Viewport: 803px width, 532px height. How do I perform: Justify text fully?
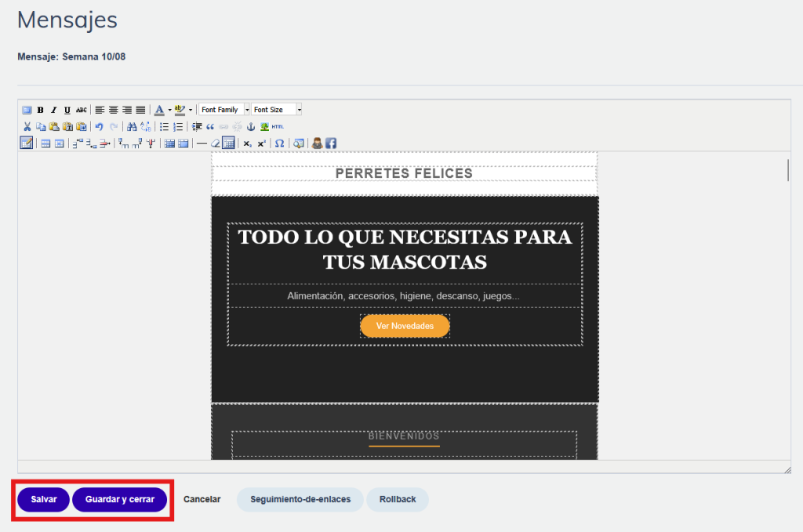pos(140,110)
